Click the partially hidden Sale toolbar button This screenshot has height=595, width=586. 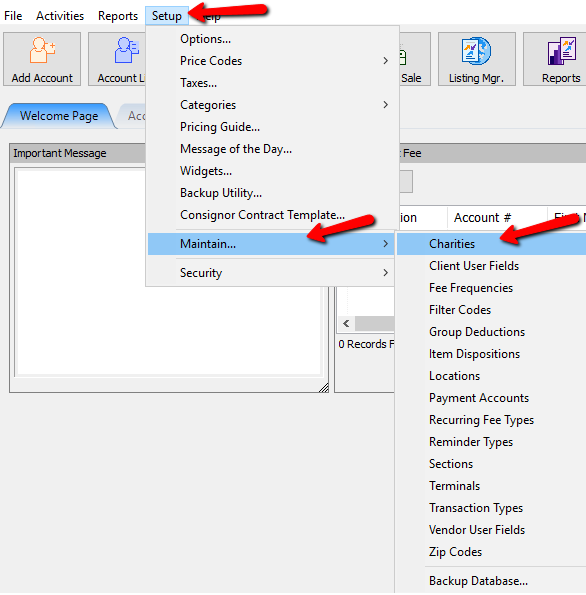click(414, 59)
